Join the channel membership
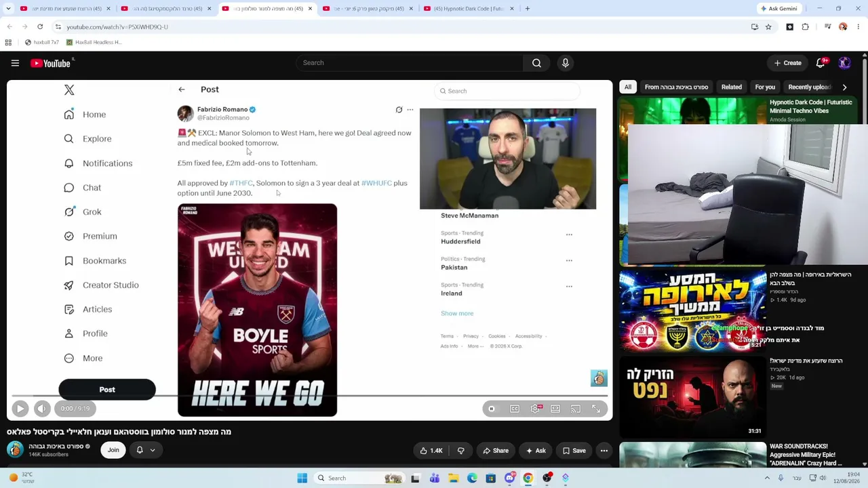 coord(113,450)
